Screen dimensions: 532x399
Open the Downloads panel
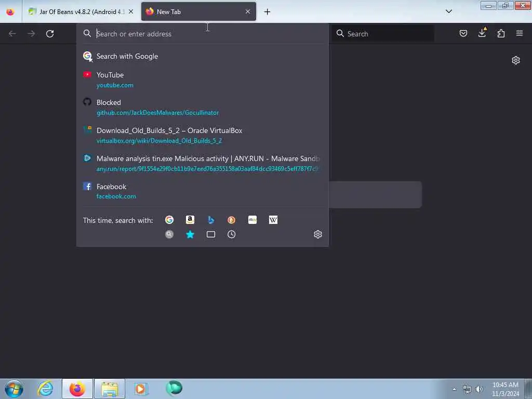click(x=482, y=33)
